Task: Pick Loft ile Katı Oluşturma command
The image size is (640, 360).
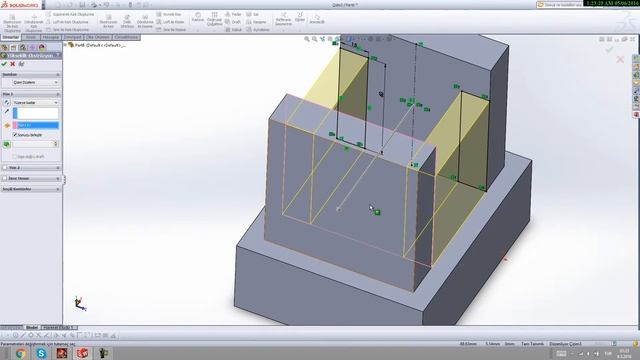Action: click(67, 22)
